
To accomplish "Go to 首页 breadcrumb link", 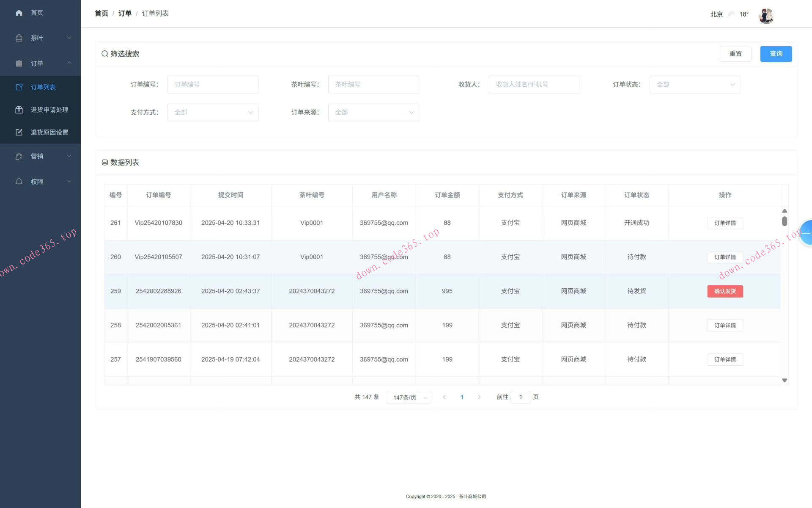I will pos(101,14).
